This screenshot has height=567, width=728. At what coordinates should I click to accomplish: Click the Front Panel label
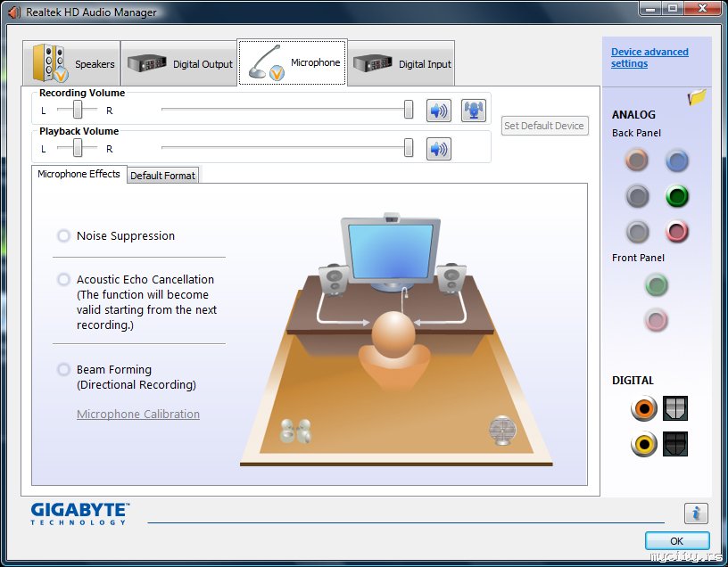pos(638,258)
